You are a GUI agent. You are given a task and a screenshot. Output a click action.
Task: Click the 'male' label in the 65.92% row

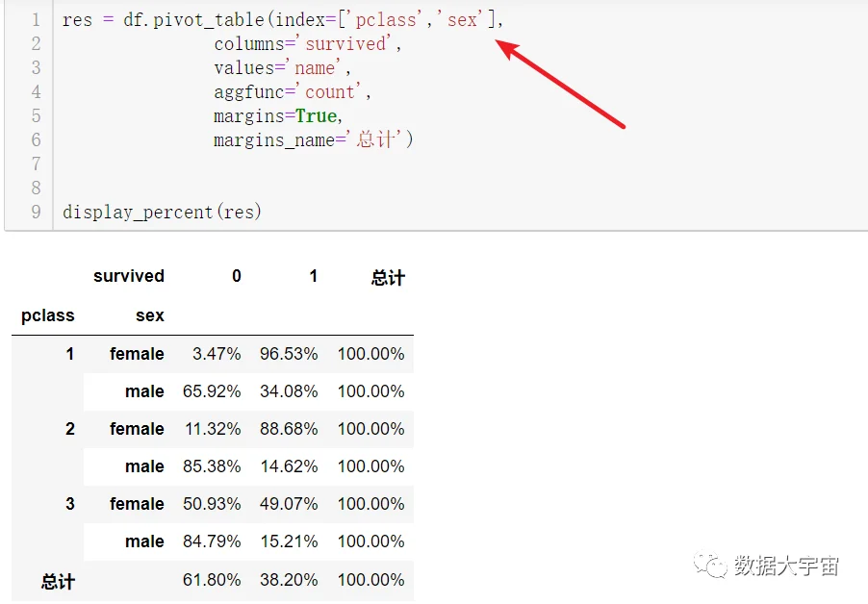point(144,391)
